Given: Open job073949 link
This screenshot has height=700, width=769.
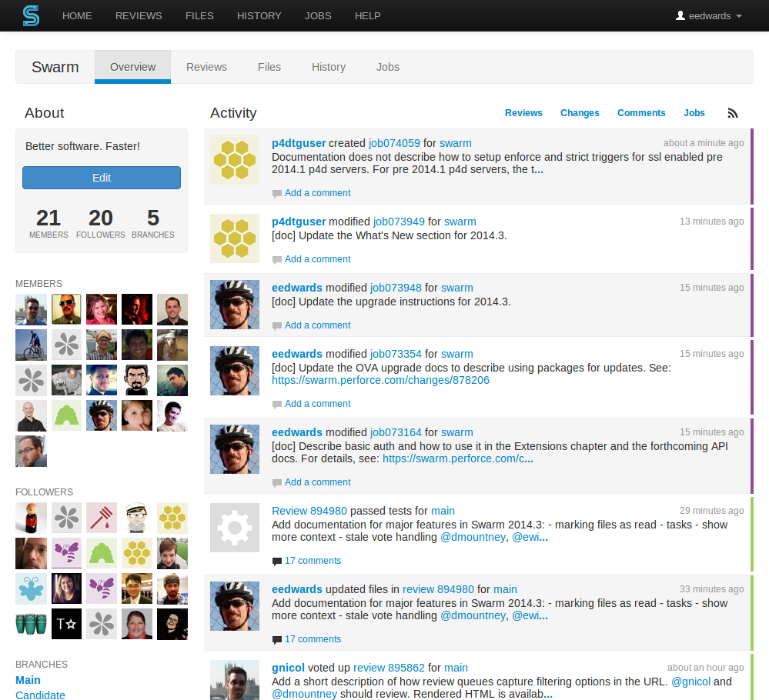Looking at the screenshot, I should (399, 222).
